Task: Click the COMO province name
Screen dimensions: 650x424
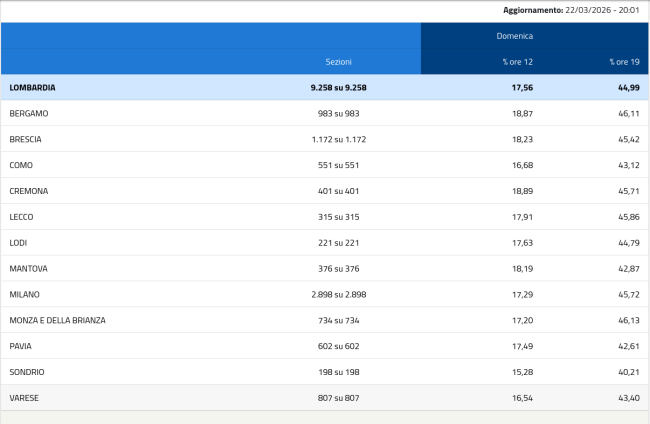Action: [x=22, y=165]
